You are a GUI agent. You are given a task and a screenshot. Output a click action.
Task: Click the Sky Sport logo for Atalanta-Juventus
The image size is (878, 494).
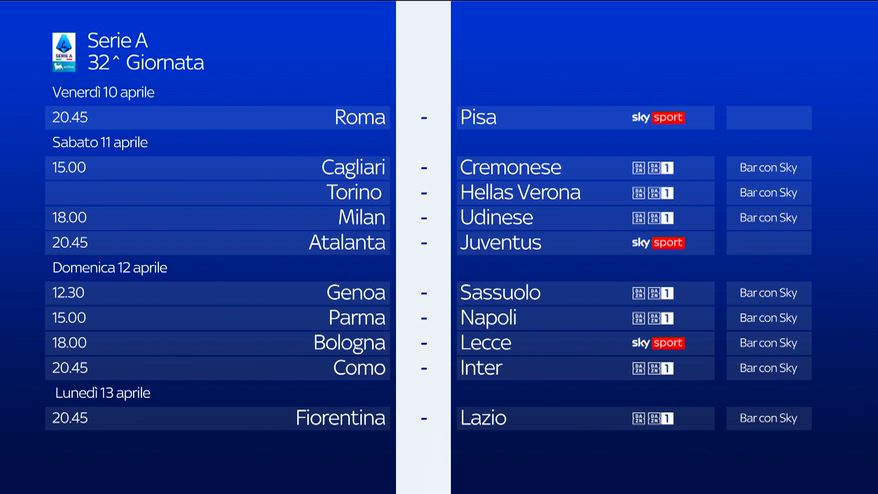(657, 243)
